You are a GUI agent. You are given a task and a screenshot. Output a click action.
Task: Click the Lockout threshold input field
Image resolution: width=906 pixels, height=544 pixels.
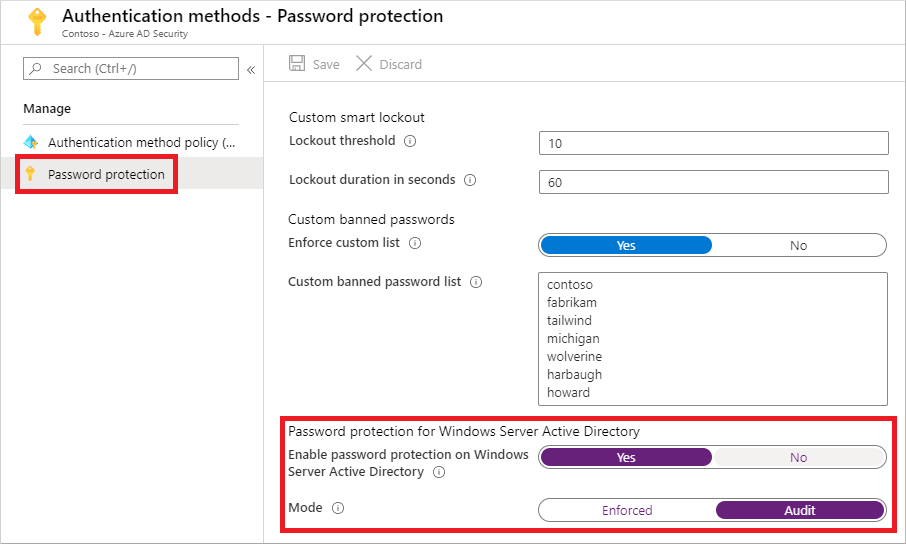pos(713,143)
